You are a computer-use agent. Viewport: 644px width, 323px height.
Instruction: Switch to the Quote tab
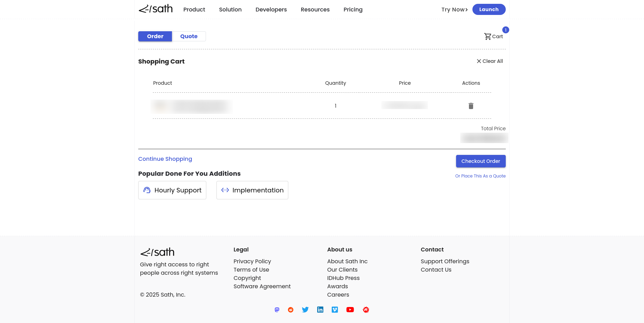[x=189, y=36]
